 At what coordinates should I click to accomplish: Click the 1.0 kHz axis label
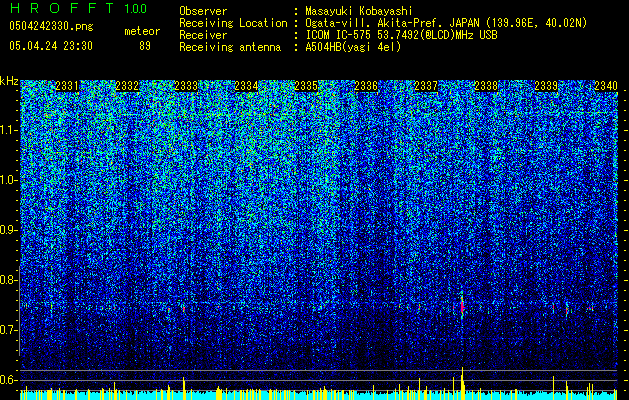point(9,180)
